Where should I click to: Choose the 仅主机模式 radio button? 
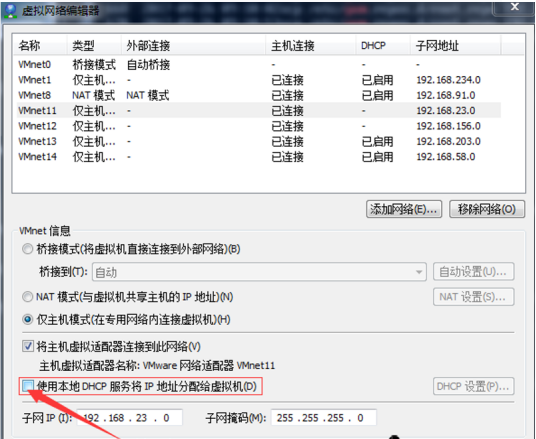[x=27, y=320]
